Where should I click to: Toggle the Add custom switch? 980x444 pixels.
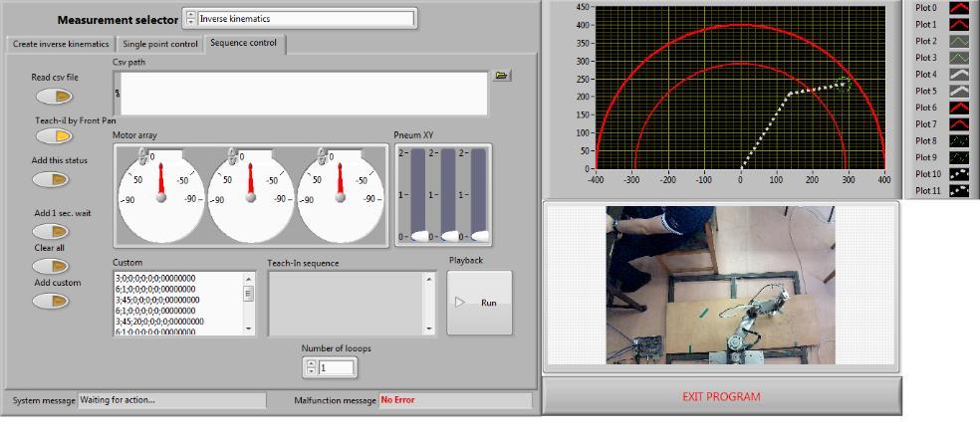coord(51,301)
